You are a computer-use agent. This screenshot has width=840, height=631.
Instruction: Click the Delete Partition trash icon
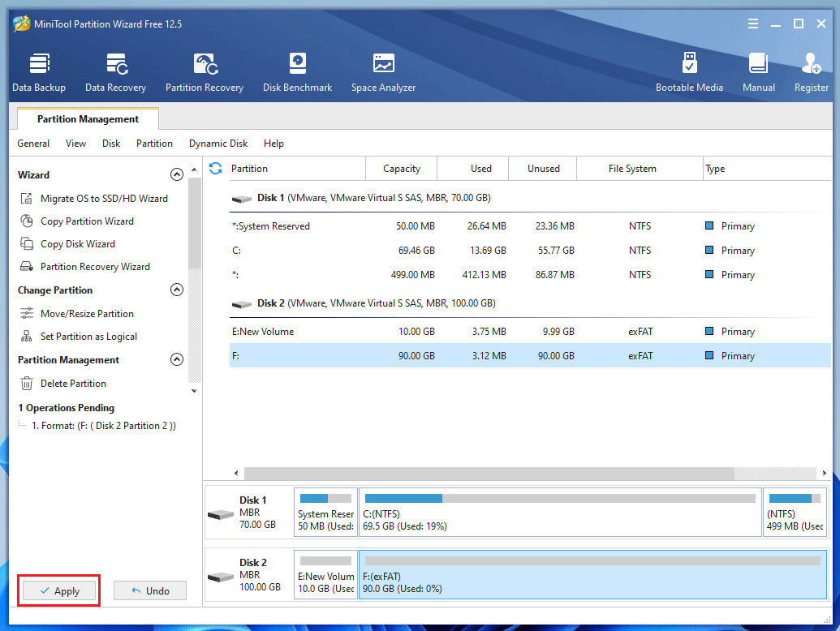26,384
